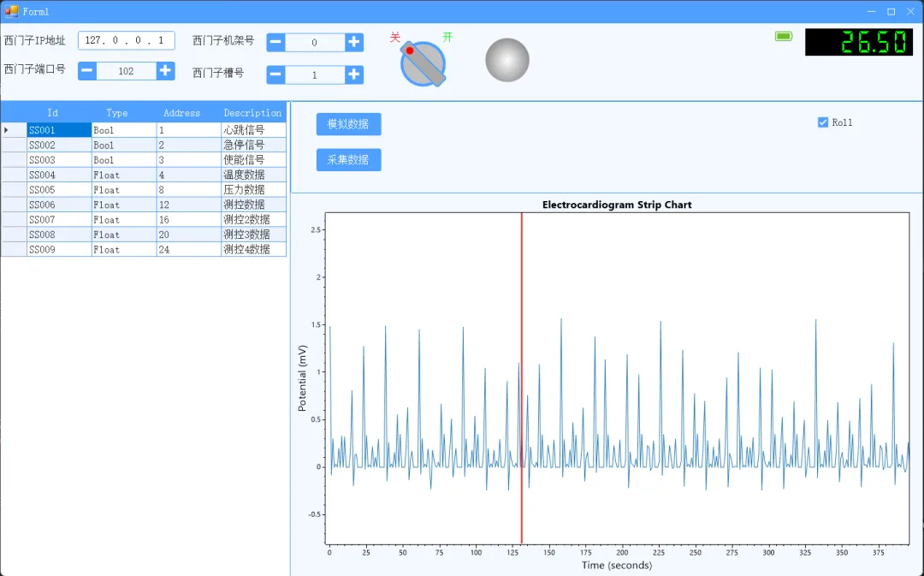Click the gray round indicator lamp
Image resolution: width=924 pixels, height=576 pixels.
[x=507, y=60]
